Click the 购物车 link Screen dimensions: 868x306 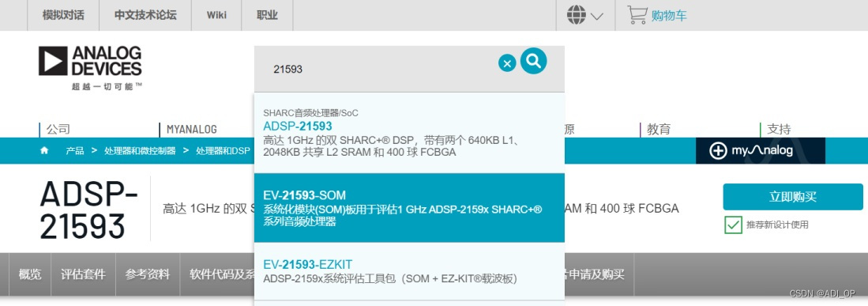669,16
